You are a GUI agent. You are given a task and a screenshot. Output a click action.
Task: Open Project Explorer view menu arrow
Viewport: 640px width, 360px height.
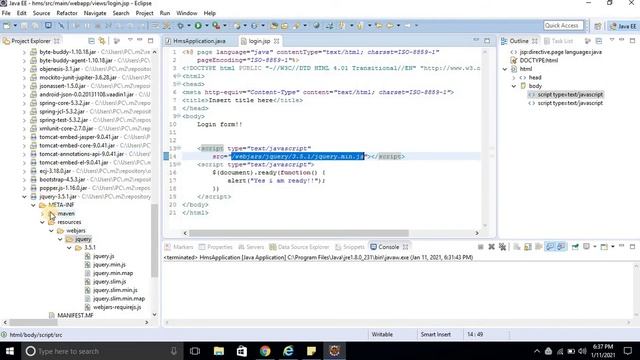coord(130,40)
